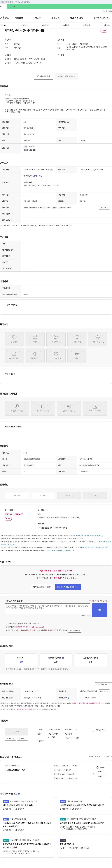Expand 채용 담당 정보 열람하기

coord(68,587)
